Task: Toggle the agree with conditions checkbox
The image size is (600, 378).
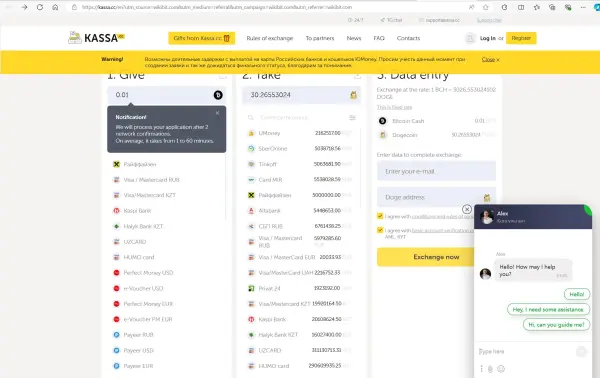Action: coord(380,216)
